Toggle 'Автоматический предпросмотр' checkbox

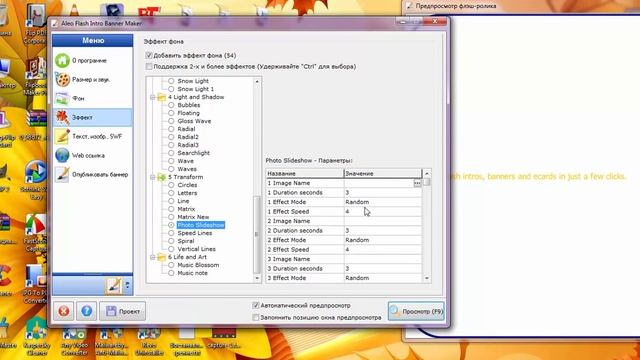256,305
